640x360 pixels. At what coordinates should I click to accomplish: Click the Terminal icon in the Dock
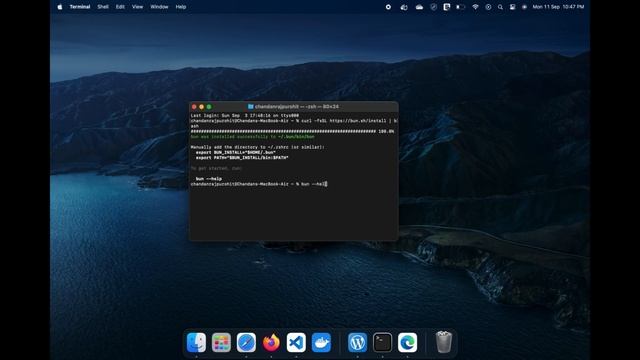point(382,342)
